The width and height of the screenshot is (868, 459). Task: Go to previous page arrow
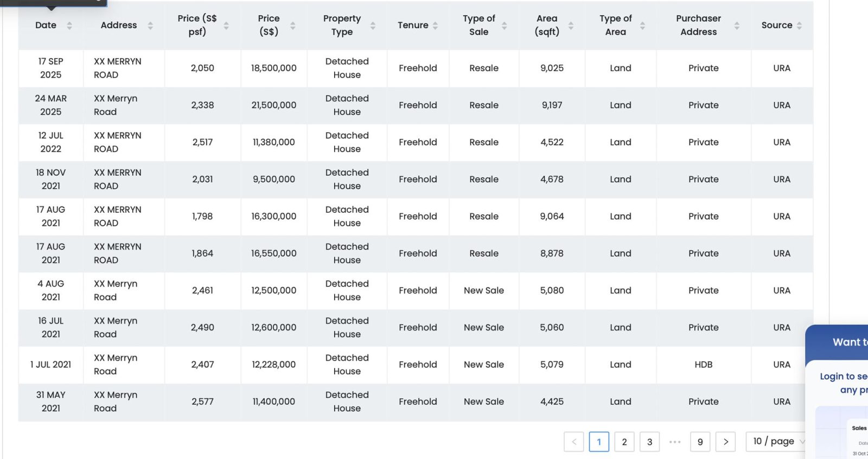574,442
